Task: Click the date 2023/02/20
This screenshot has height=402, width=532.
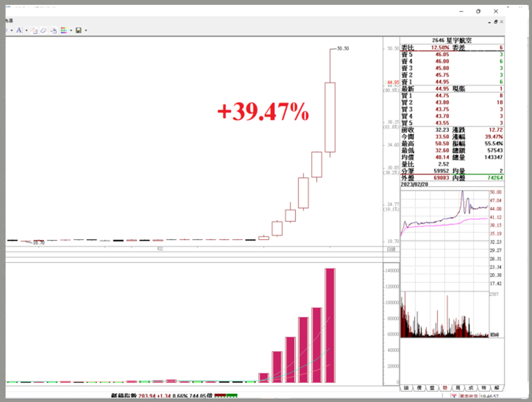Action: tap(414, 185)
